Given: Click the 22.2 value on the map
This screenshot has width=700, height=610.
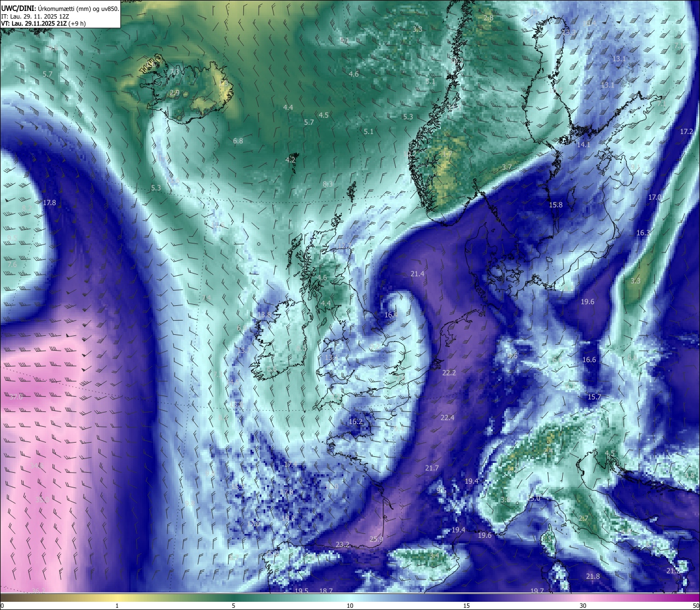Looking at the screenshot, I should click(449, 373).
